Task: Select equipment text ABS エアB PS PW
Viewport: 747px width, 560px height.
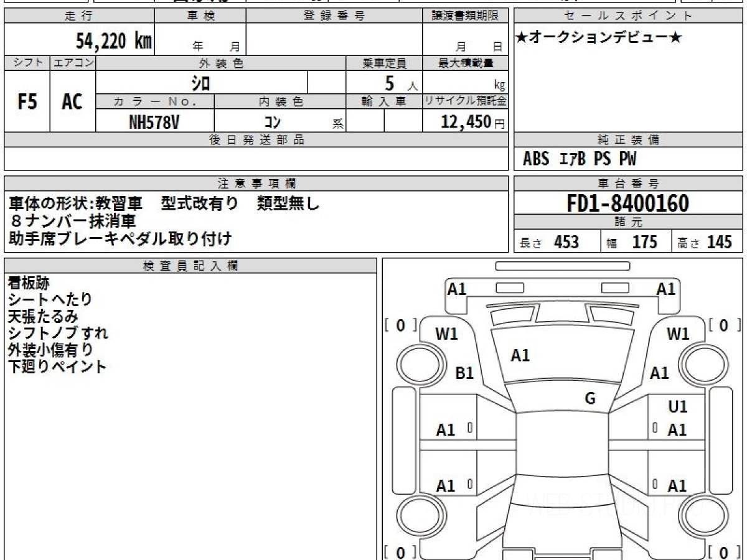Action: coord(580,160)
